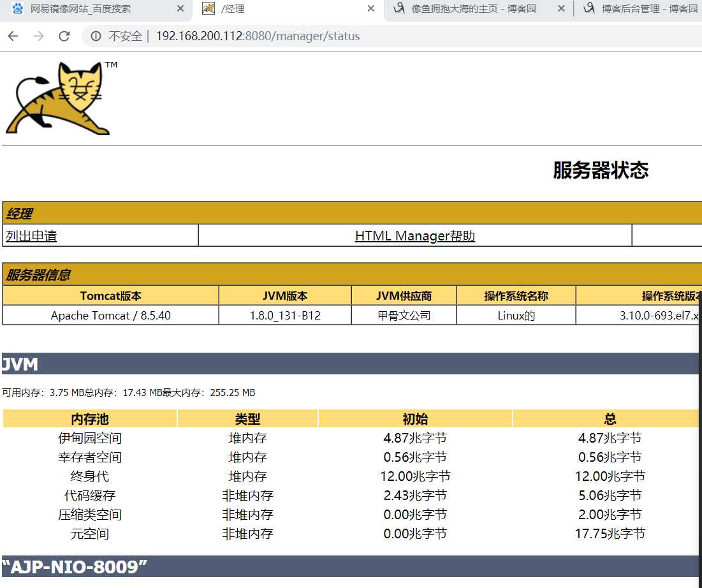Click the JVM版本 column header
The height and width of the screenshot is (588, 702).
point(285,296)
